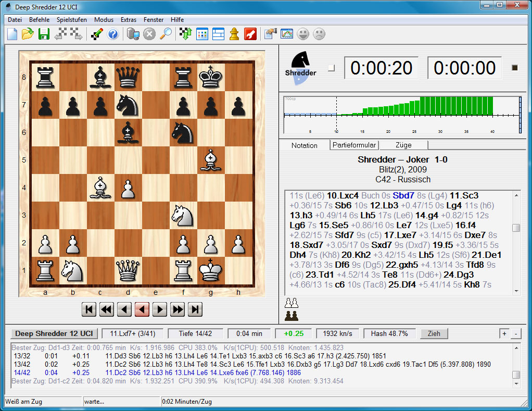The height and width of the screenshot is (411, 532).
Task: Click the blue analysis line starting 14/42
Action: click(157, 372)
